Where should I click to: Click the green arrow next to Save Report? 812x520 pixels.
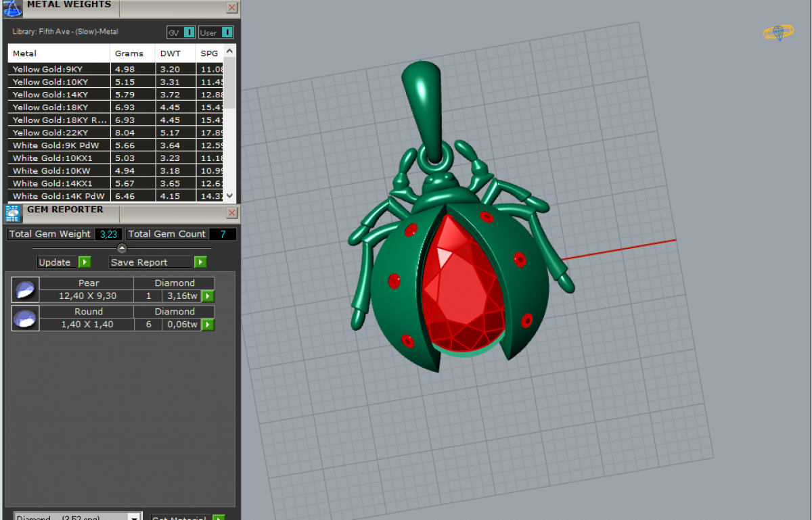pyautogui.click(x=200, y=262)
